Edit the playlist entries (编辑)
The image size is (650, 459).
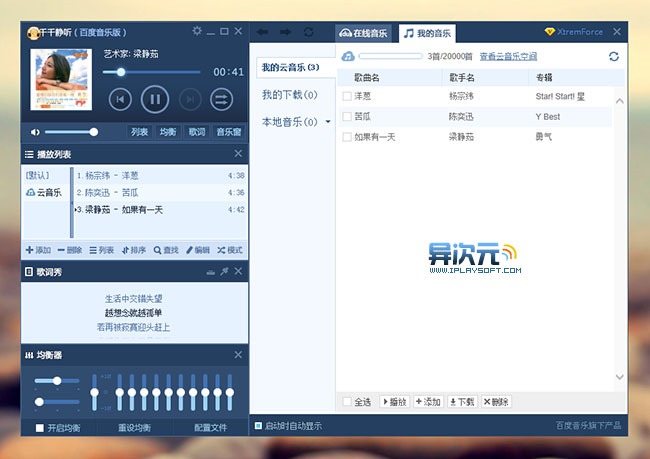coord(198,250)
